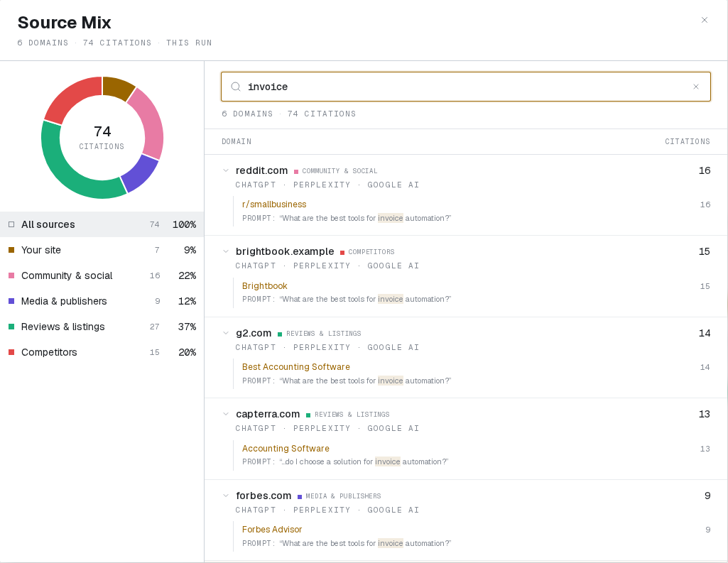Click forbes.com Media & Publishers tag
728x563 pixels.
[x=339, y=496]
